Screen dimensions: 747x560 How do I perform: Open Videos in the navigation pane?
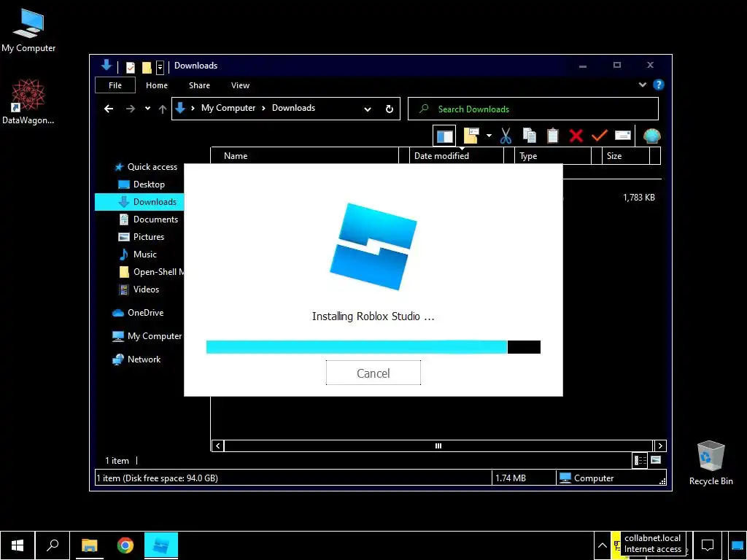(x=139, y=289)
